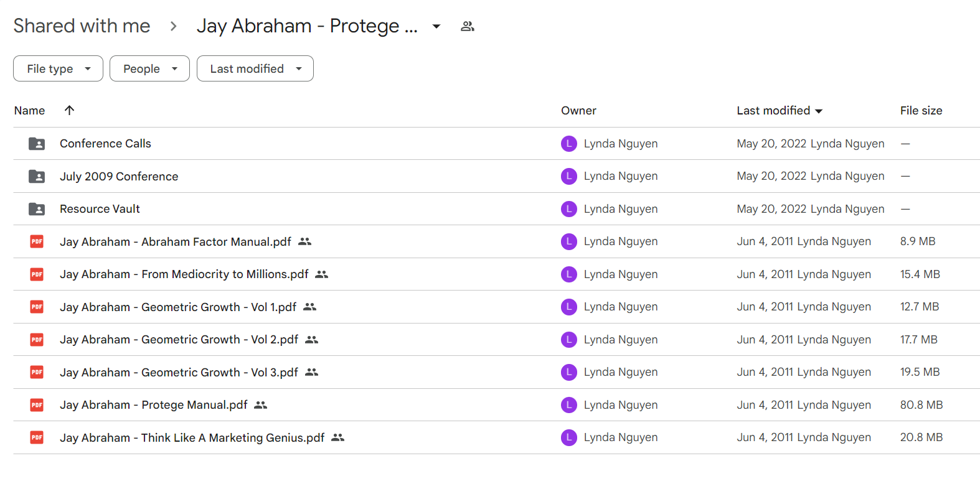Sort by the Name column header
The image size is (980, 494).
tap(29, 111)
